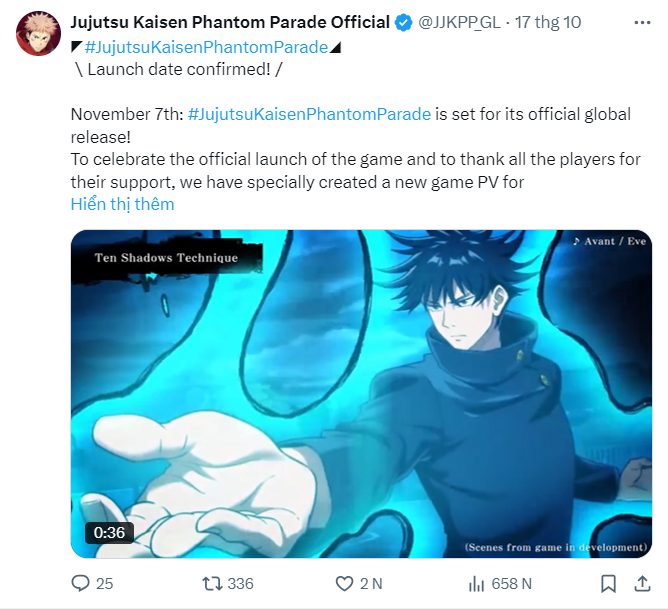This screenshot has width=668, height=609.
Task: Open the hashtag after "November 7th:"
Action: (x=309, y=114)
